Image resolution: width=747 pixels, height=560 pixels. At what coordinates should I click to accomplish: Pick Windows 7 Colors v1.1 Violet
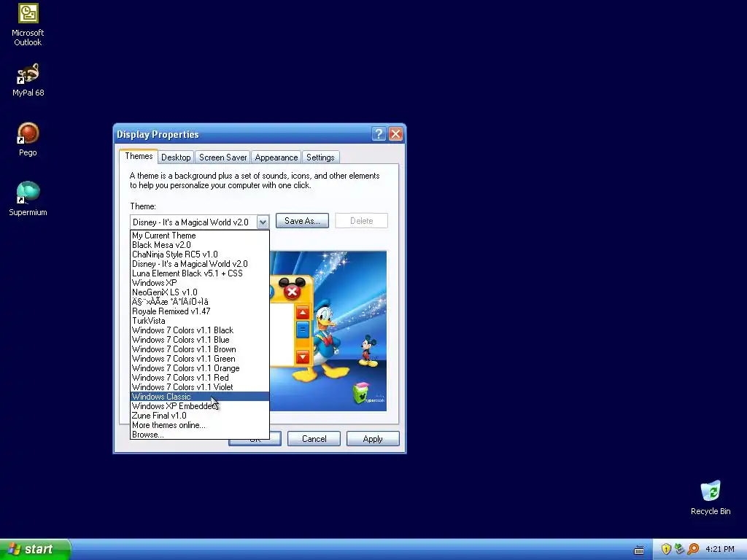(x=200, y=387)
